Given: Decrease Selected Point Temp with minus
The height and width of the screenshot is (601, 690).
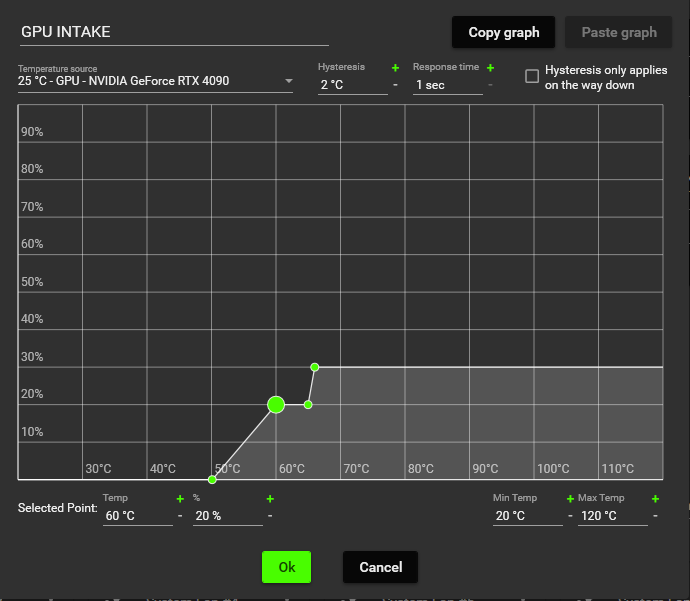Looking at the screenshot, I should pos(180,515).
